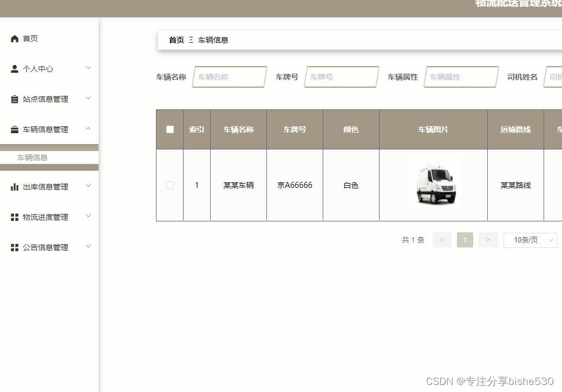562x392 pixels.
Task: Click the bar chart icon beside 出库信息管理
Action: click(x=14, y=187)
